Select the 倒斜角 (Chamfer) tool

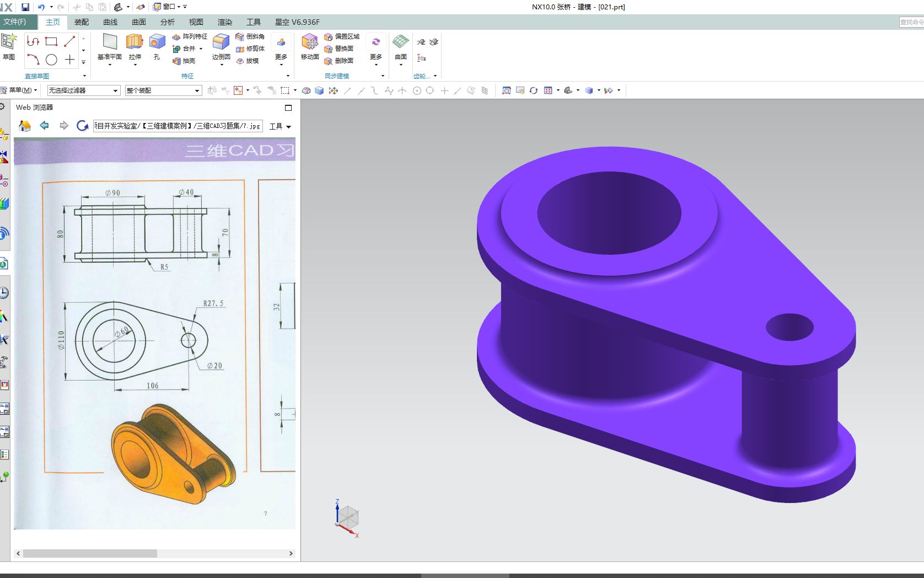pos(251,37)
